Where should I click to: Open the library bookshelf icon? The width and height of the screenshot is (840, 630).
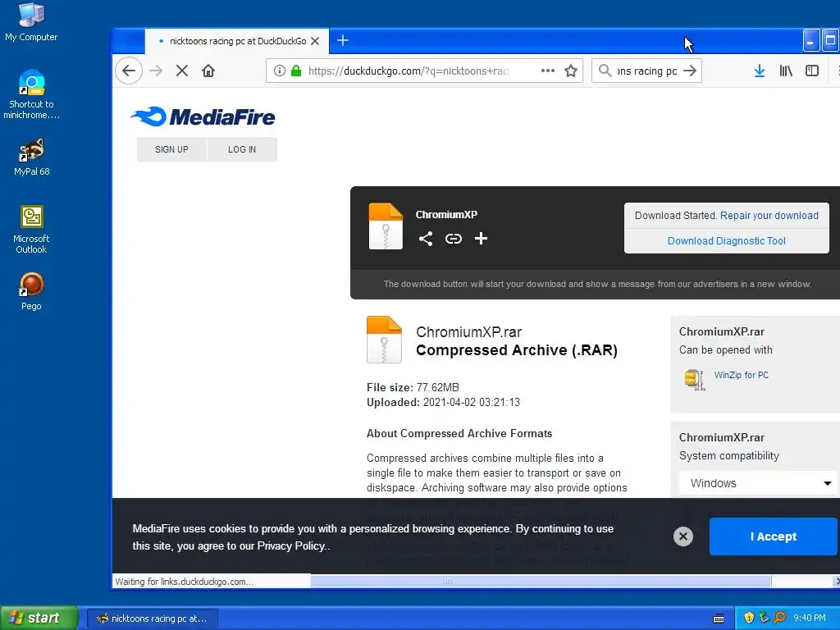pos(786,71)
